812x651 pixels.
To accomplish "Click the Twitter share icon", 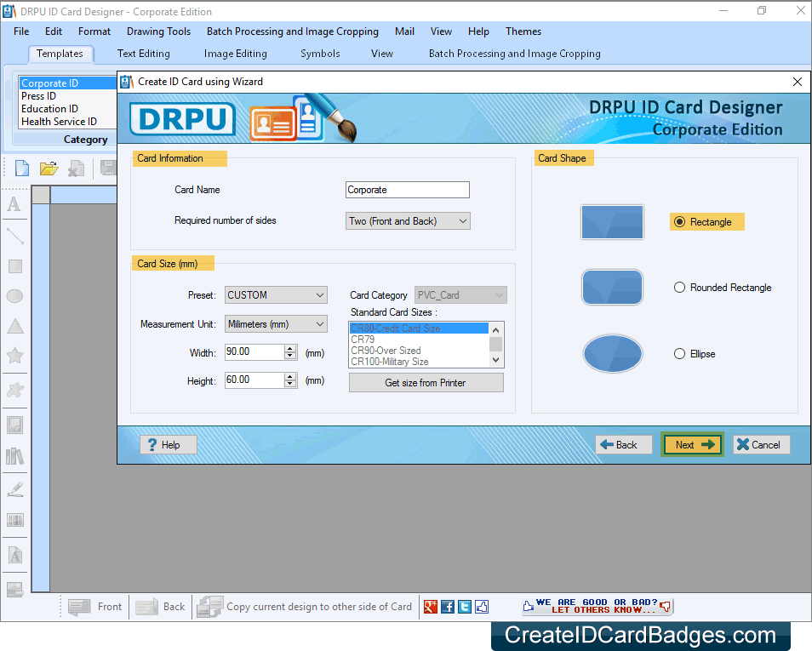I will point(465,607).
